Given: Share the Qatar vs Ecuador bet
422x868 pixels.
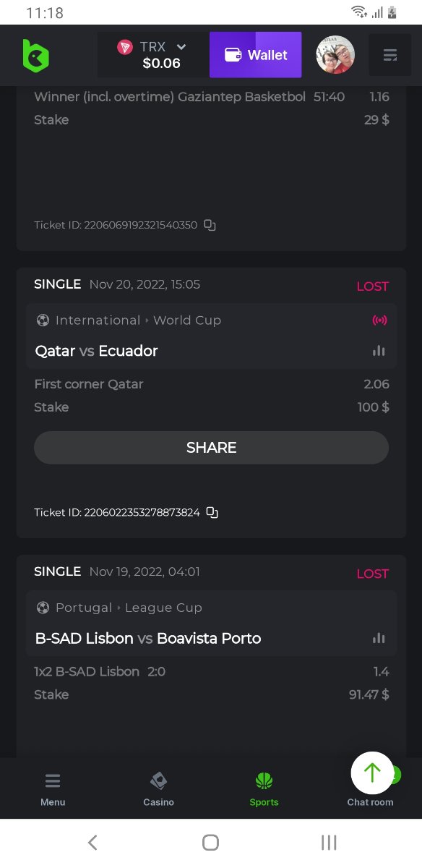Looking at the screenshot, I should (x=211, y=448).
